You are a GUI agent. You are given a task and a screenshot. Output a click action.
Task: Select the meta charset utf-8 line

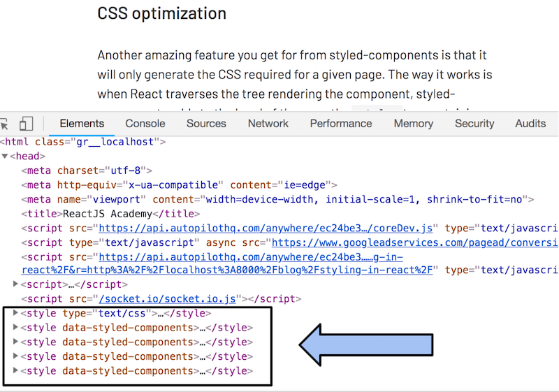pos(87,170)
